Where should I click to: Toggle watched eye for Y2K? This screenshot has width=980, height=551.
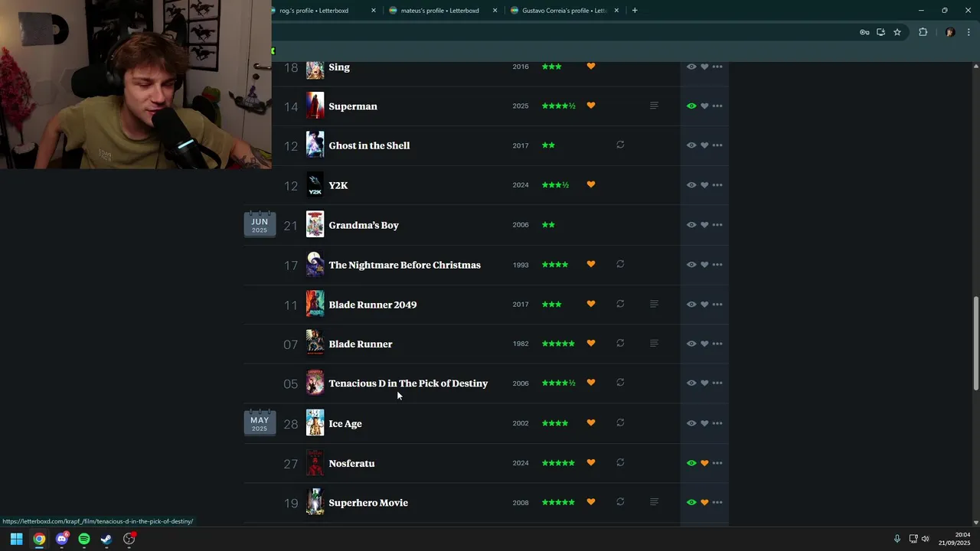coord(691,185)
